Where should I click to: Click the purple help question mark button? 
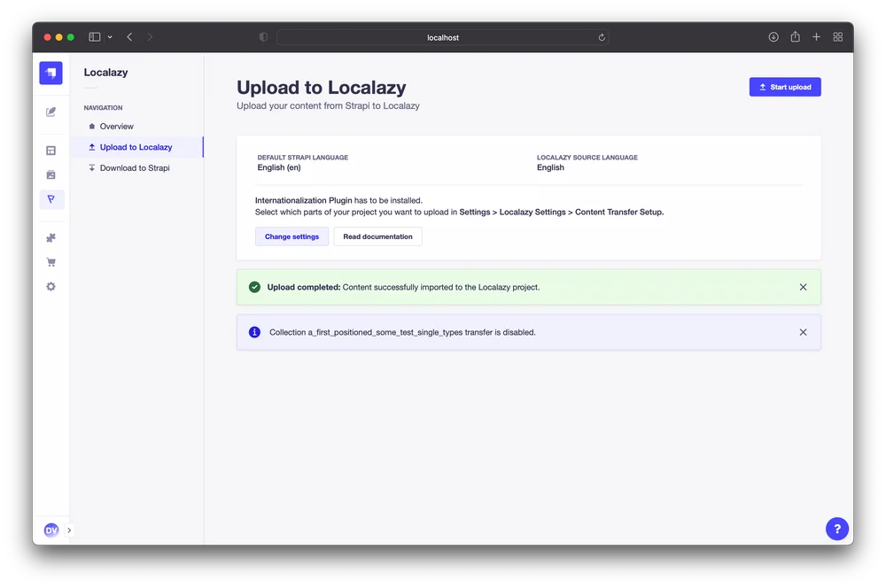836,529
